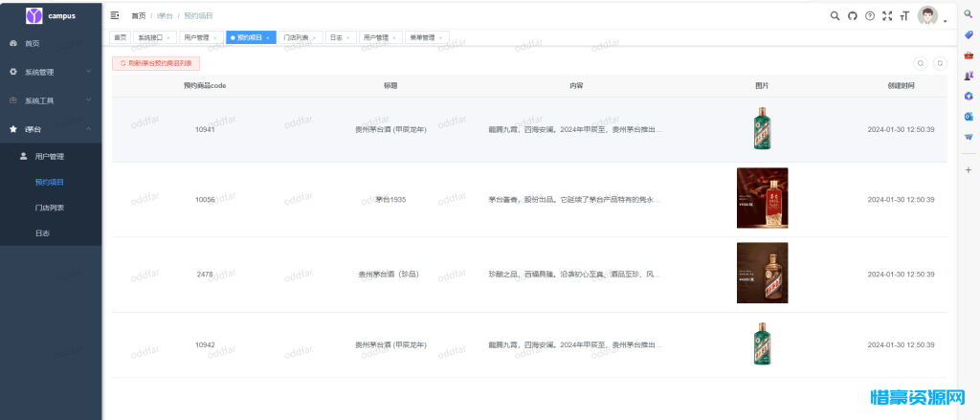Collapse sidebar using the hamburger toggle icon
Screen dimensions: 980x420
[115, 15]
